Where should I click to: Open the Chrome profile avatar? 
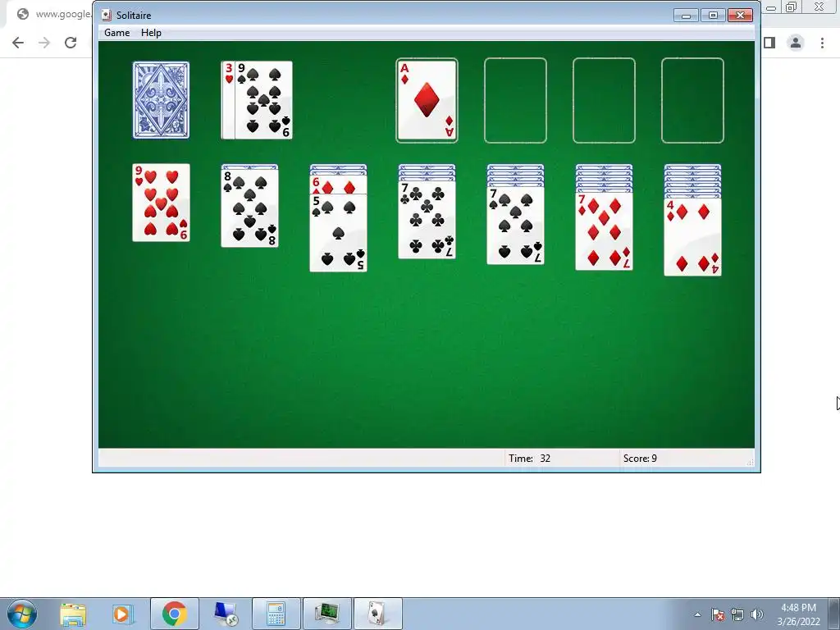pyautogui.click(x=796, y=43)
